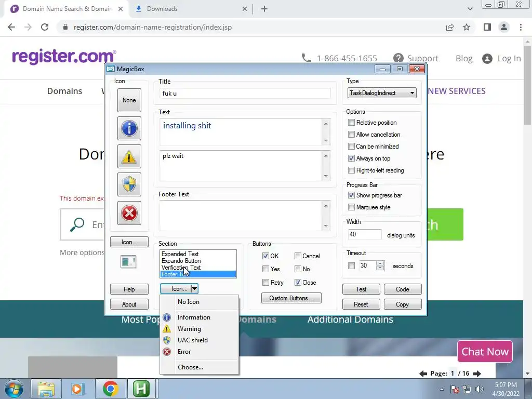Image resolution: width=532 pixels, height=399 pixels.
Task: Click the About button in MagicBox
Action: (129, 304)
